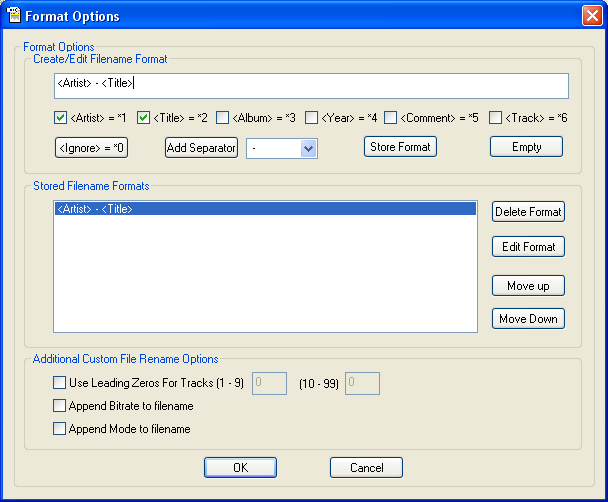Click the <Ignore> = *0 button
The height and width of the screenshot is (502, 608).
(x=92, y=148)
